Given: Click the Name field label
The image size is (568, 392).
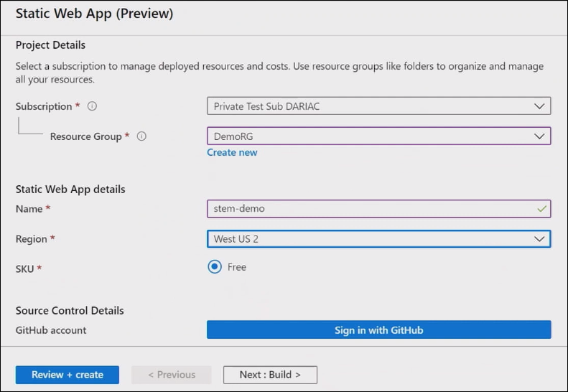Looking at the screenshot, I should coord(29,209).
